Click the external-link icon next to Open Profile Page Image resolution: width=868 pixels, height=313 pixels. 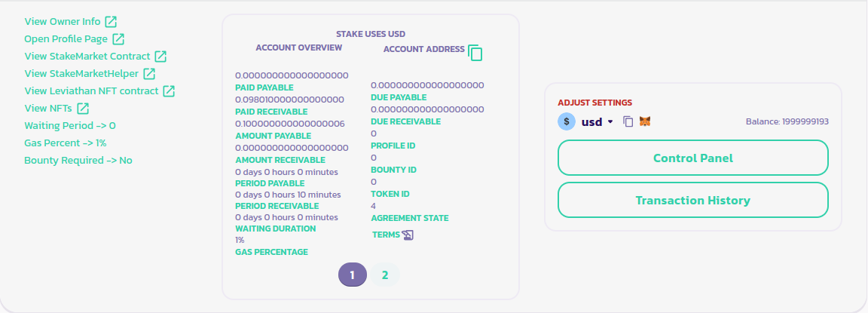click(x=118, y=38)
